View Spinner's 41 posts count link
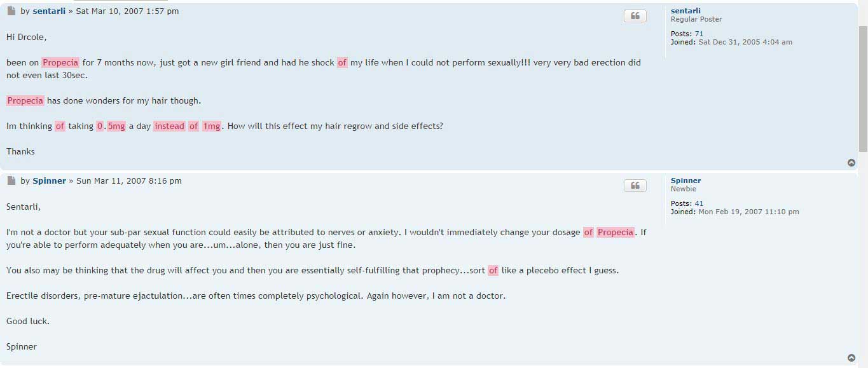This screenshot has width=868, height=368. tap(699, 203)
